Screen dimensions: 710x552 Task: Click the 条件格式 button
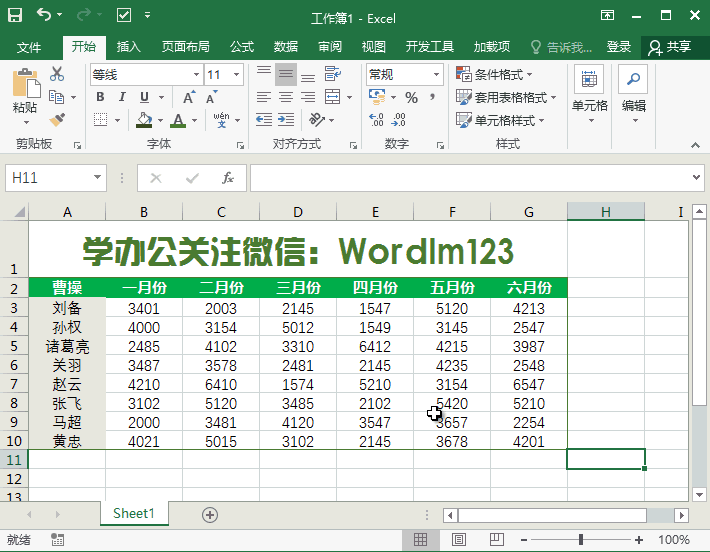495,75
